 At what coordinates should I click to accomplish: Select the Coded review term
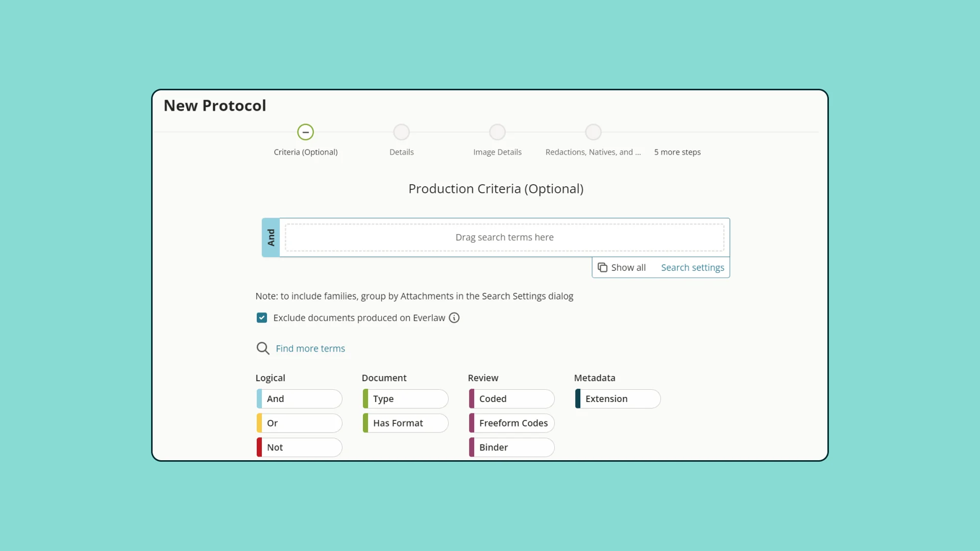512,399
